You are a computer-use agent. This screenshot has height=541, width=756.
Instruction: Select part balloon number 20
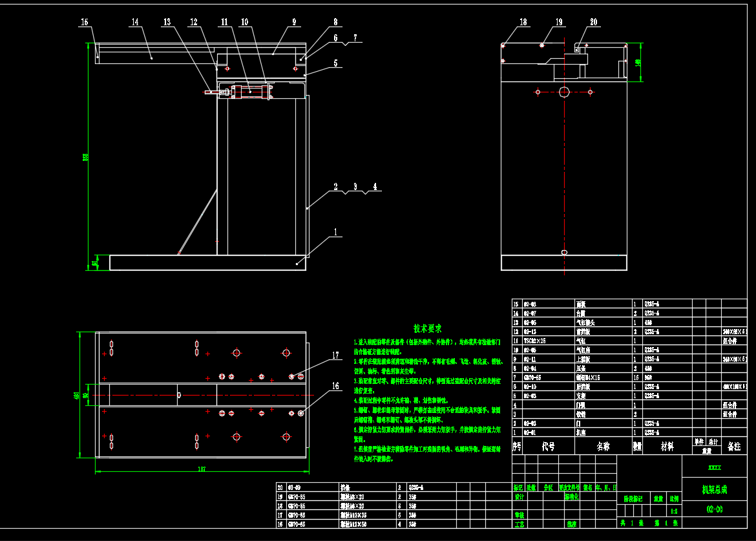[x=594, y=22]
